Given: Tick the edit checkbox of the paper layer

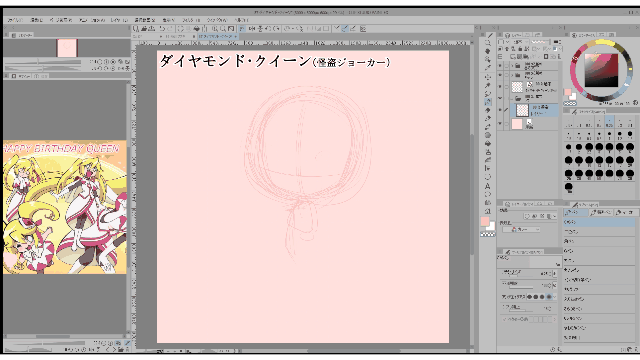Looking at the screenshot, I should [x=507, y=124].
